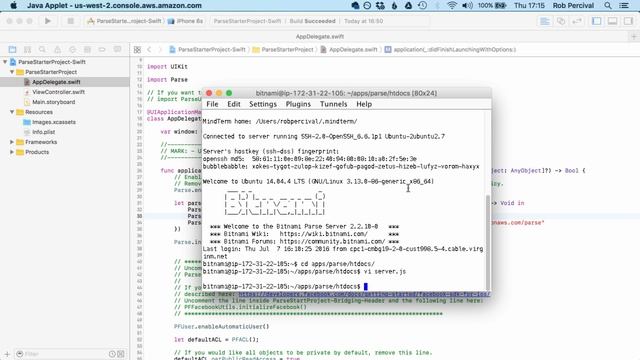The width and height of the screenshot is (640, 360).
Task: Open the Find navigator search icon
Action: [x=42, y=49]
